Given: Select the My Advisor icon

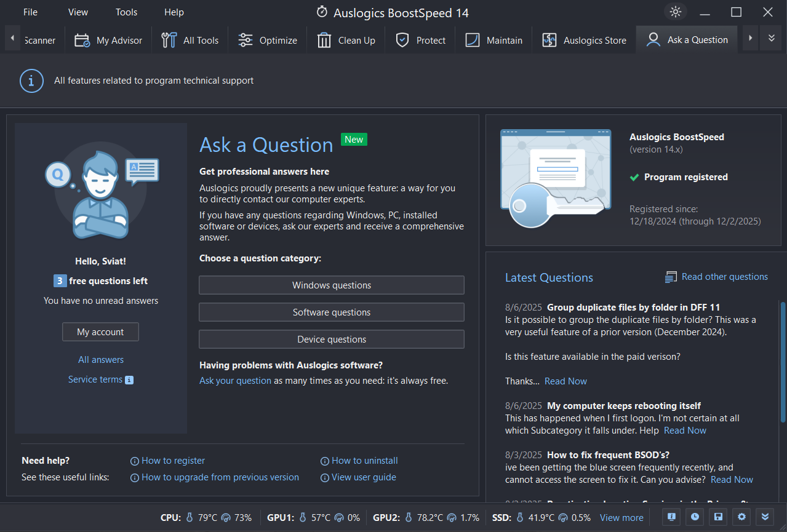Looking at the screenshot, I should (x=82, y=39).
